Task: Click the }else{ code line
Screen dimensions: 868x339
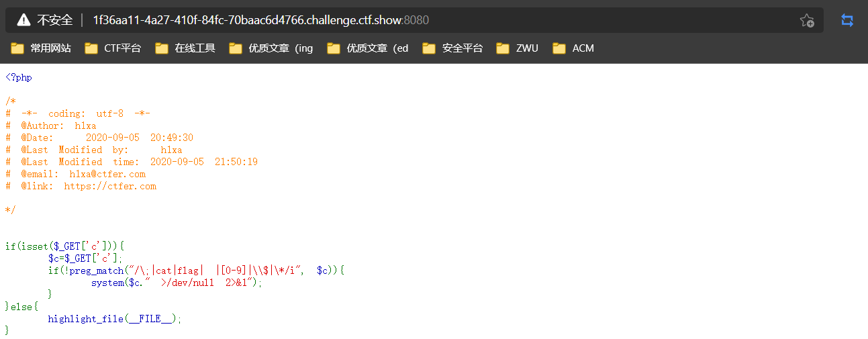Action: [21, 307]
